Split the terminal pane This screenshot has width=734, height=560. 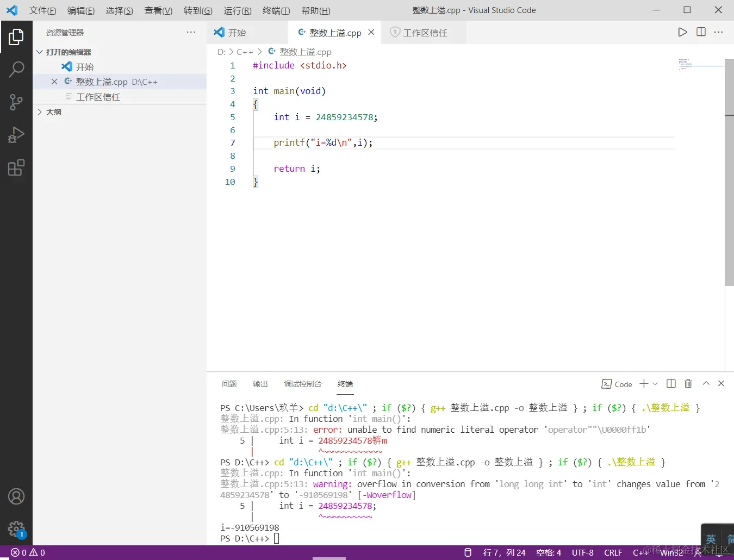[671, 384]
